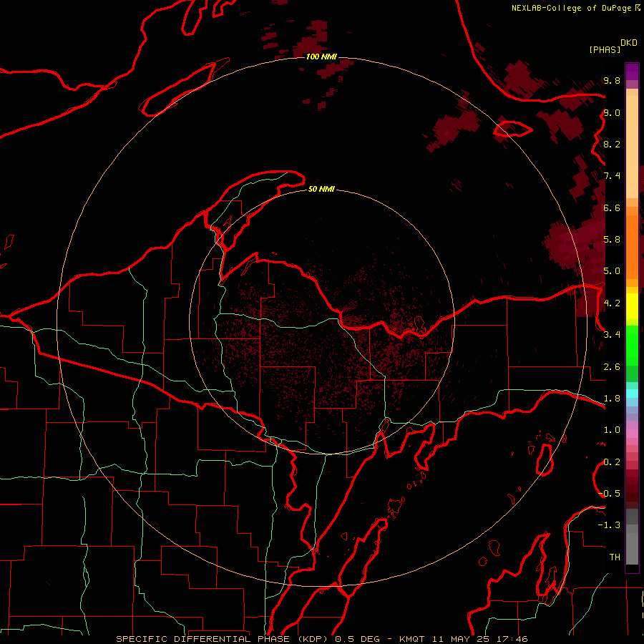Click the DKD label above the color scale

(629, 43)
